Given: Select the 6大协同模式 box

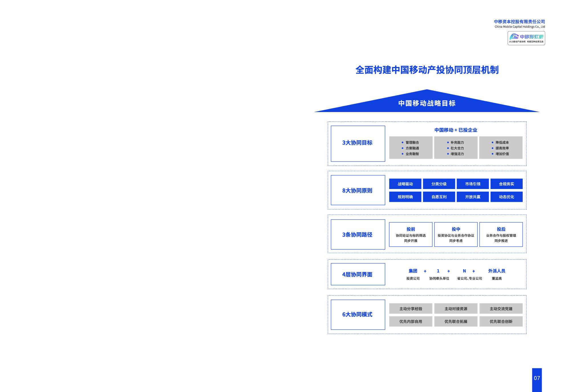Looking at the screenshot, I should [x=358, y=314].
